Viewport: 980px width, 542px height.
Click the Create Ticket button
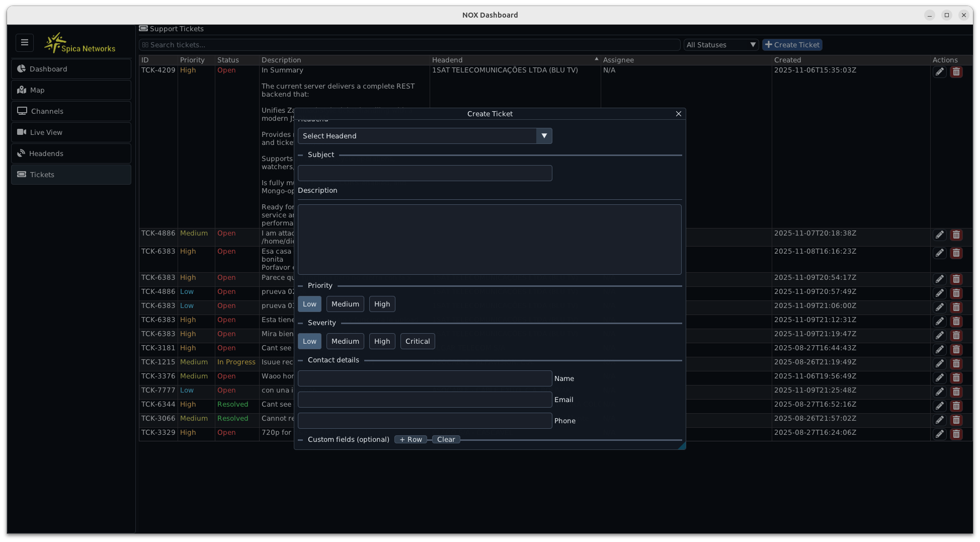[792, 45]
